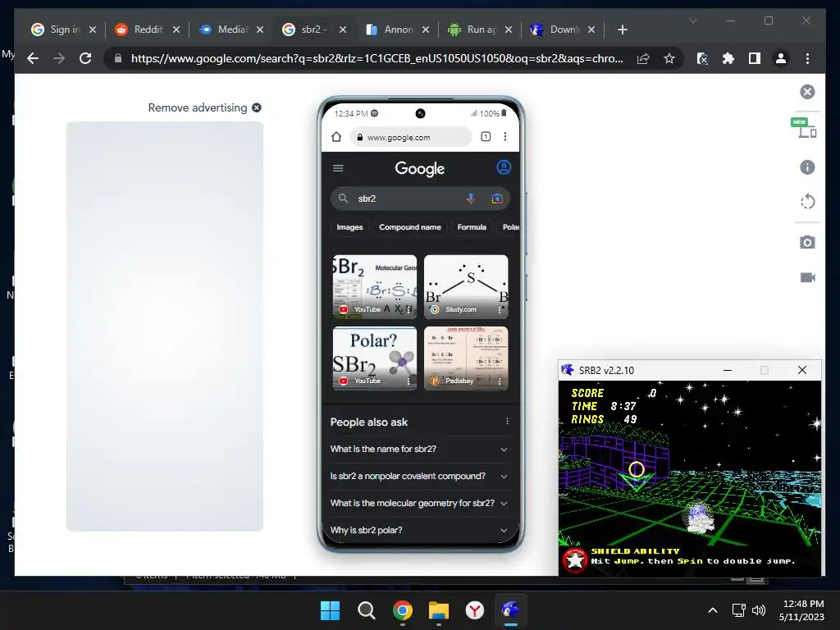
Task: Click the browser back arrow
Action: click(x=33, y=58)
